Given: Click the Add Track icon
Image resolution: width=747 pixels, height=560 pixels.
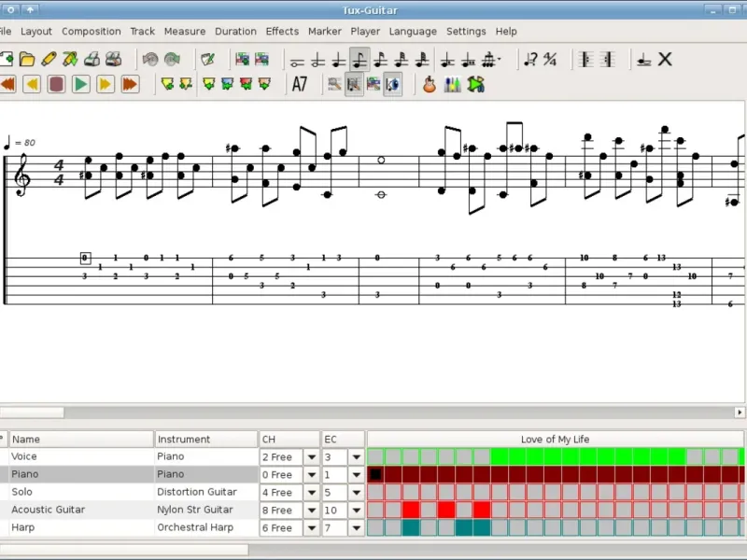Looking at the screenshot, I should coord(243,60).
